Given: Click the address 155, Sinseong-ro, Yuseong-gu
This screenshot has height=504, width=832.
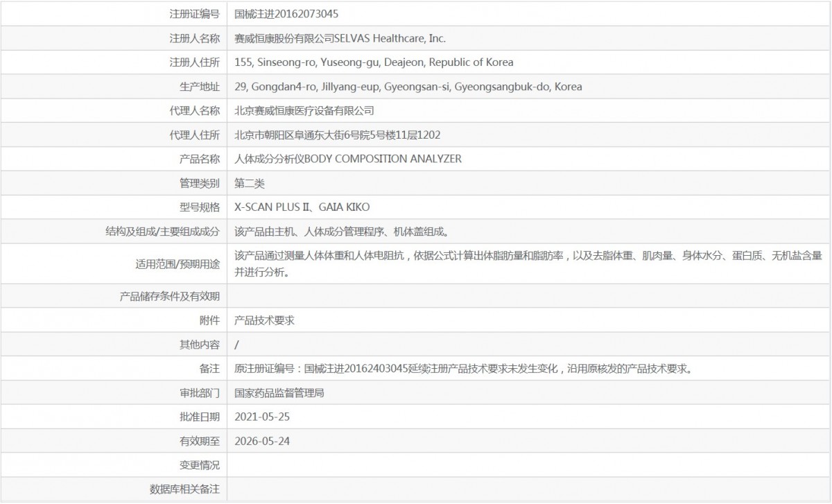Looking at the screenshot, I should [x=374, y=62].
